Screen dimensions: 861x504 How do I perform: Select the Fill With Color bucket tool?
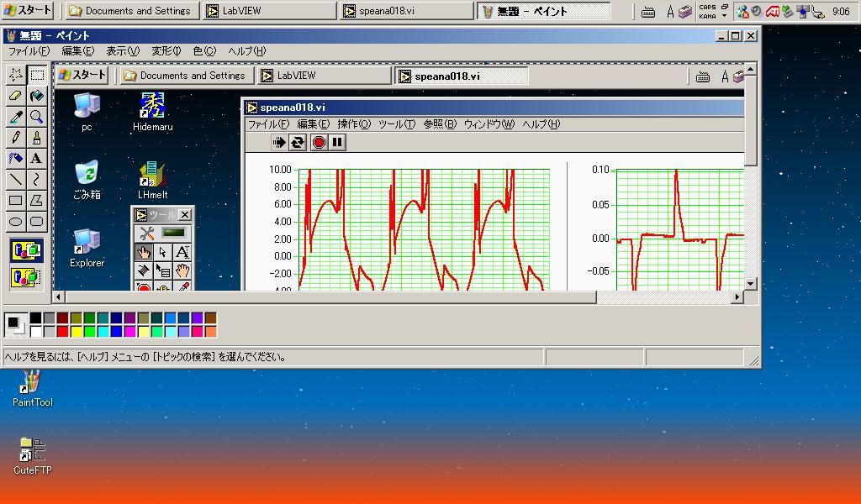pos(37,96)
